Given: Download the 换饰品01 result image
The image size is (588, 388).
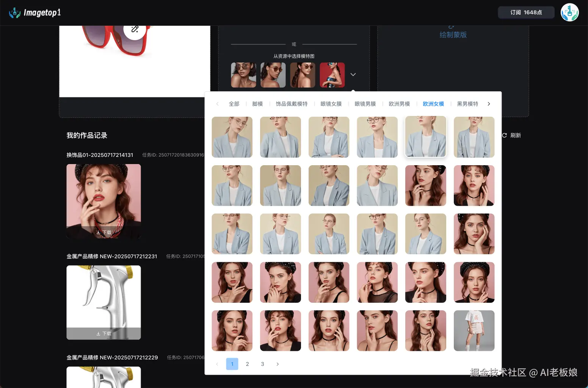Looking at the screenshot, I should click(x=103, y=232).
